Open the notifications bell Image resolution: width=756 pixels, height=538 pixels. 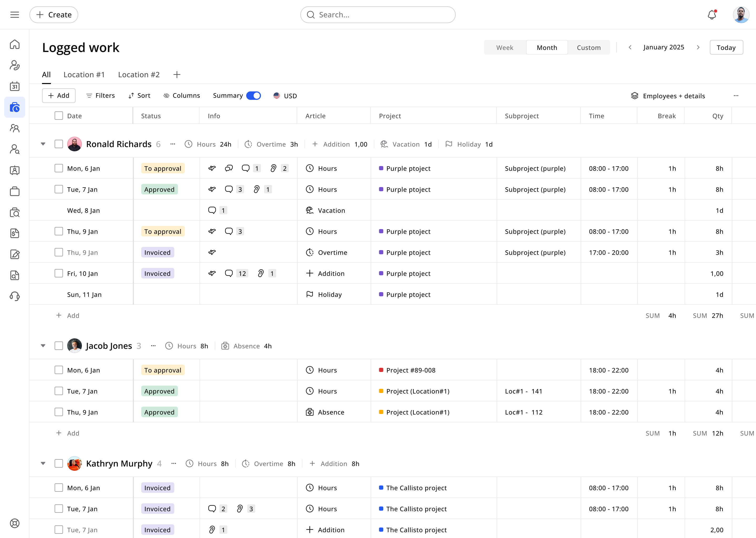[712, 14]
